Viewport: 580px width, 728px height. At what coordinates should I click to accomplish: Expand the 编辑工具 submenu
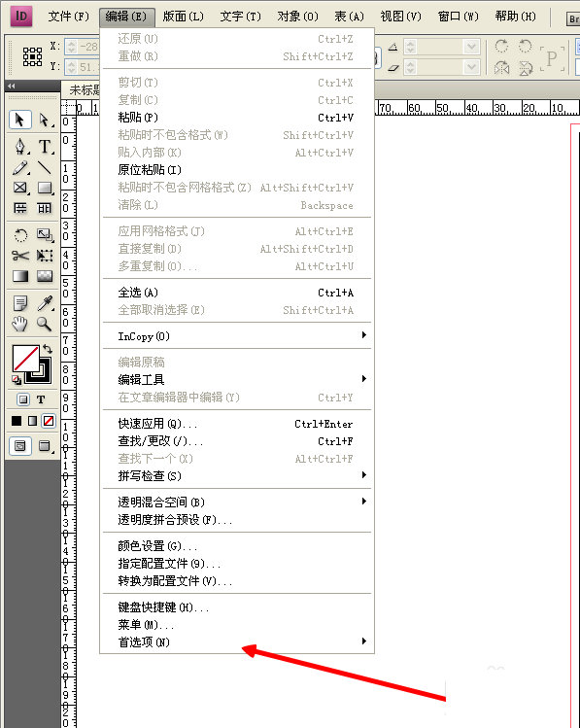237,379
